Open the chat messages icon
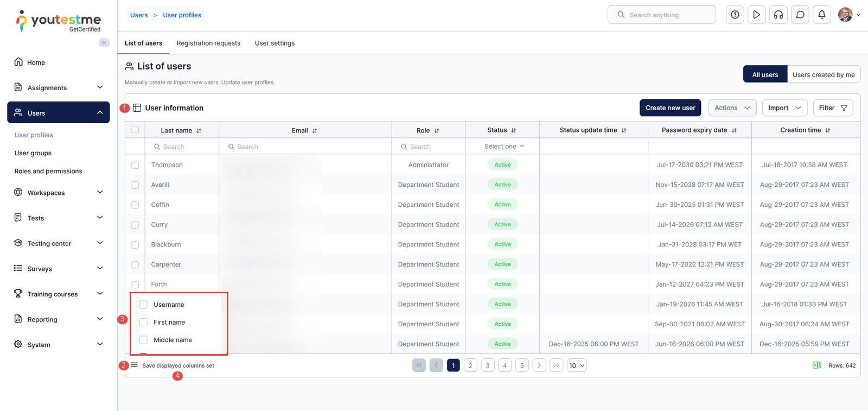Image resolution: width=868 pixels, height=411 pixels. (x=800, y=15)
